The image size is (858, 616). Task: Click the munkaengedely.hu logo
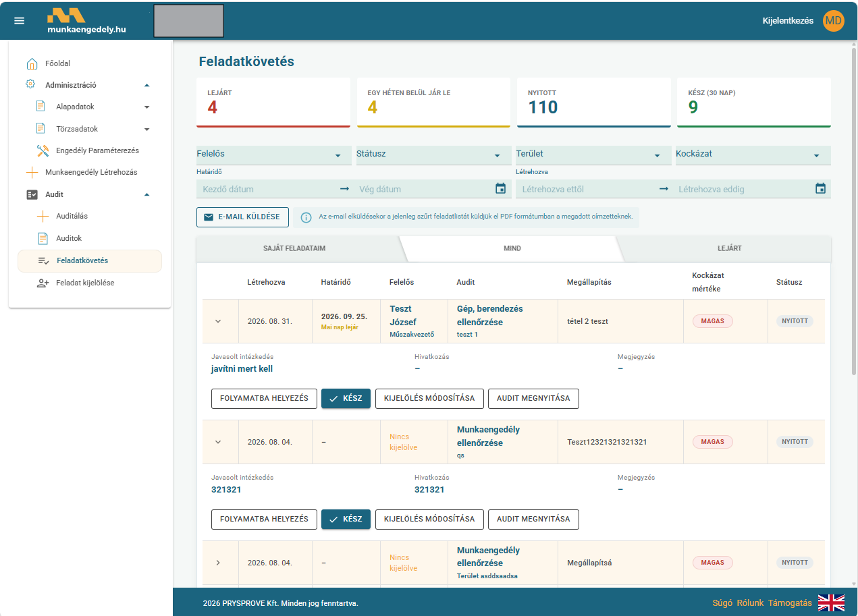click(x=86, y=21)
